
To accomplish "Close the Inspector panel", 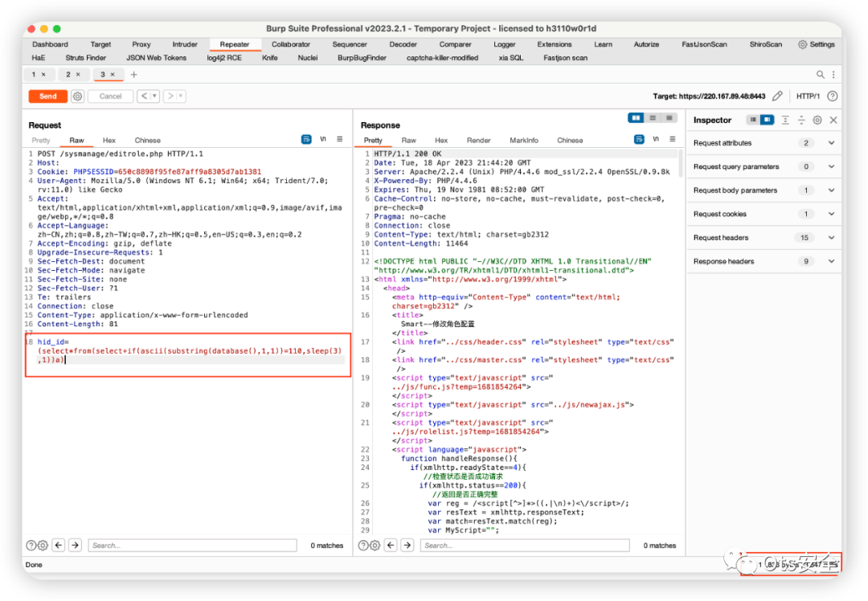I will 833,120.
